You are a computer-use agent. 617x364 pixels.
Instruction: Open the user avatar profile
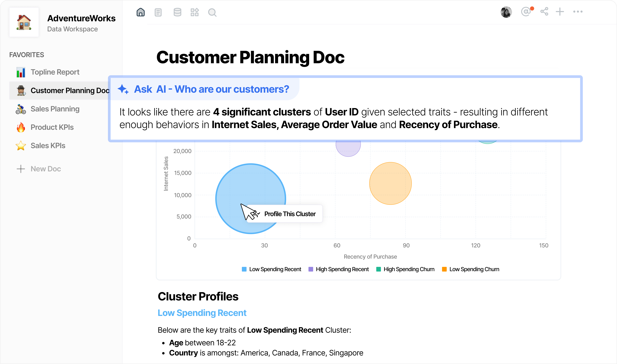tap(506, 12)
